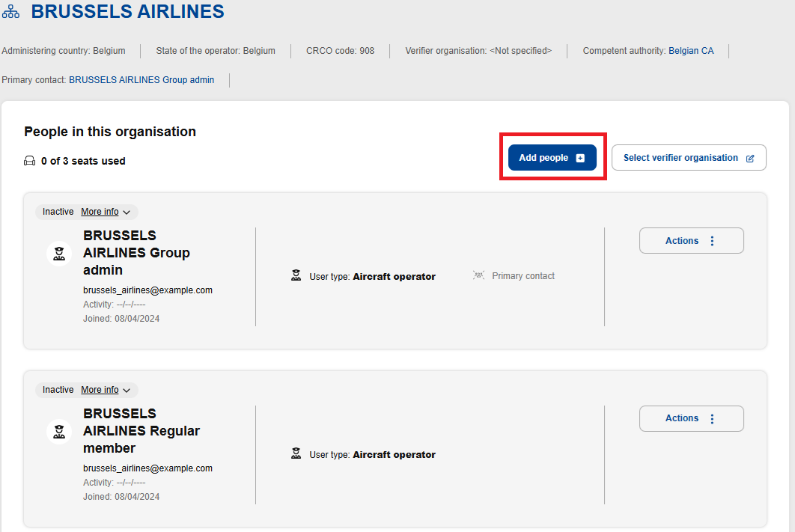This screenshot has width=795, height=532.
Task: Click the organisation hierarchy icon beside BRUSSELS AIRLINES
Action: [x=11, y=13]
